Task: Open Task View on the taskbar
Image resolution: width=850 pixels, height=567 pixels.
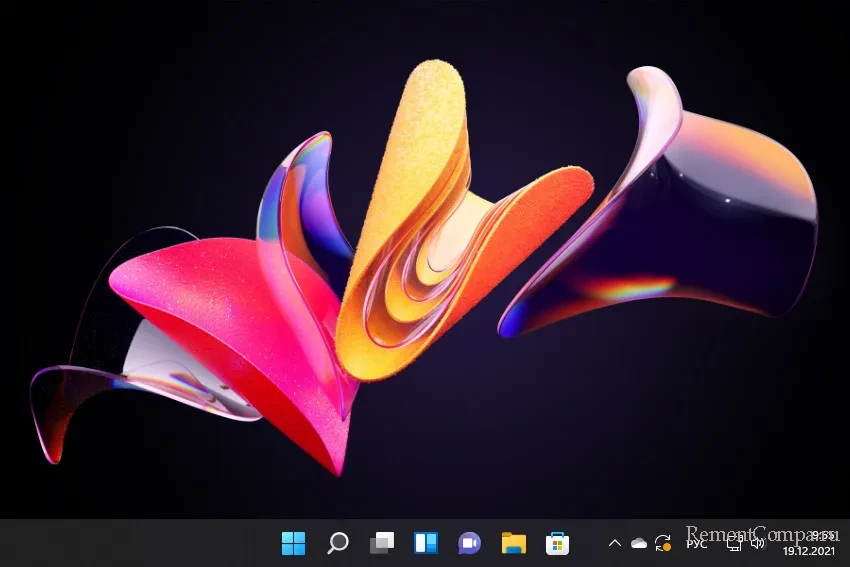Action: (381, 543)
